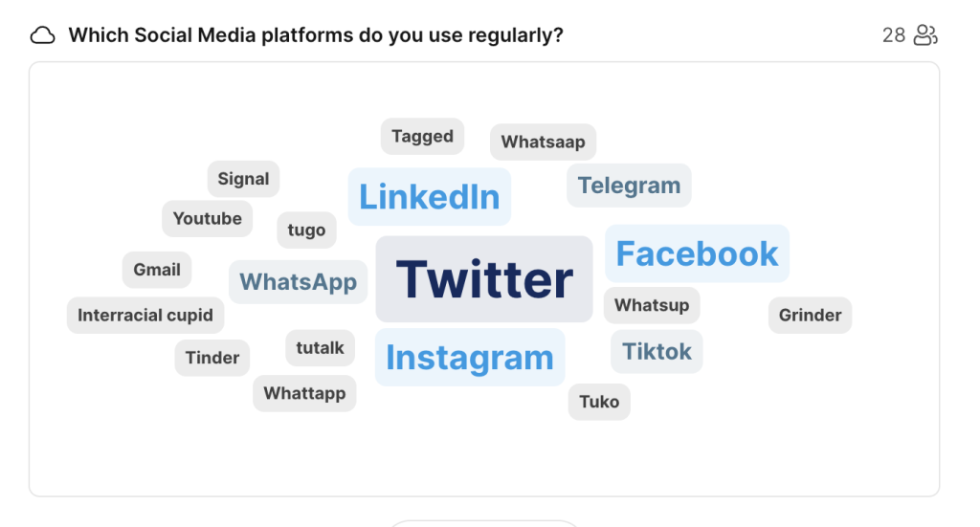Click the WhatsApp word bubble

tap(299, 281)
